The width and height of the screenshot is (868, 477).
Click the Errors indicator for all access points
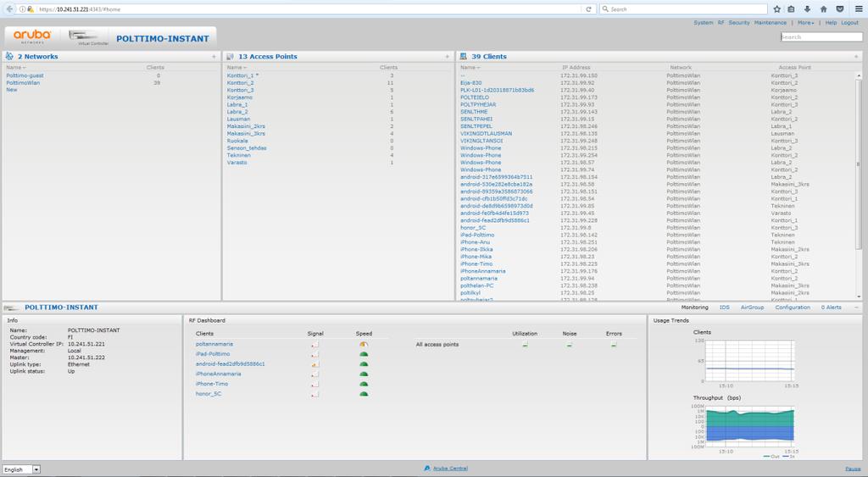pos(614,344)
